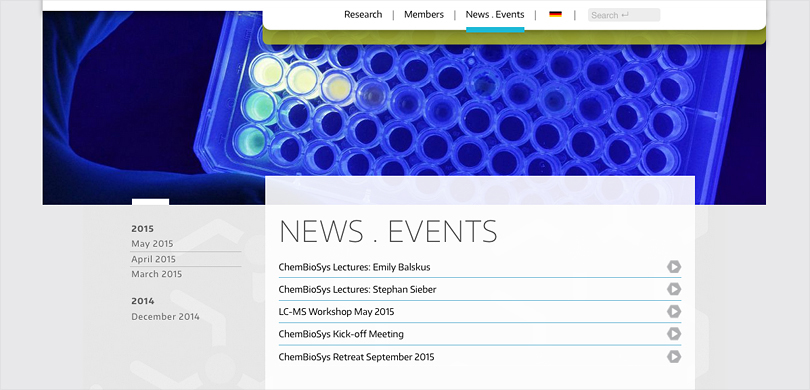Filter news by April 2015
This screenshot has height=390, width=810.
(x=153, y=259)
